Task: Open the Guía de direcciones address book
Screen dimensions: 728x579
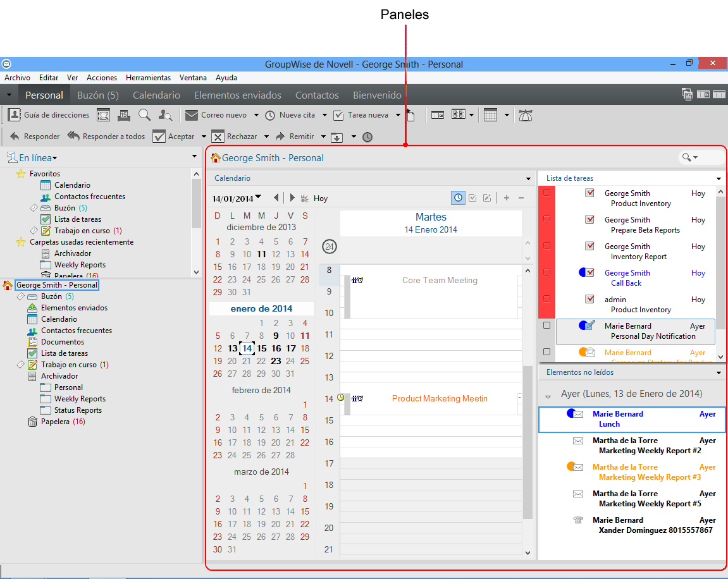Action: [x=49, y=115]
